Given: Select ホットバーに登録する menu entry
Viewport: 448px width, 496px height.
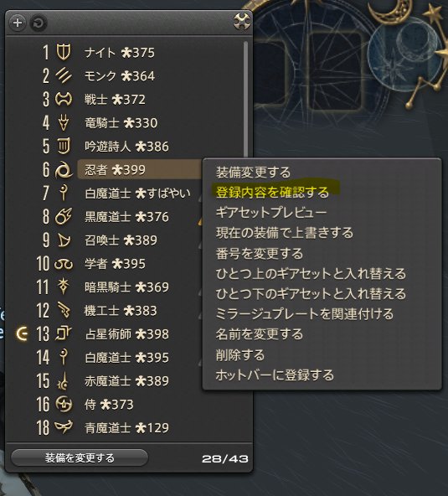Looking at the screenshot, I should pyautogui.click(x=275, y=375).
